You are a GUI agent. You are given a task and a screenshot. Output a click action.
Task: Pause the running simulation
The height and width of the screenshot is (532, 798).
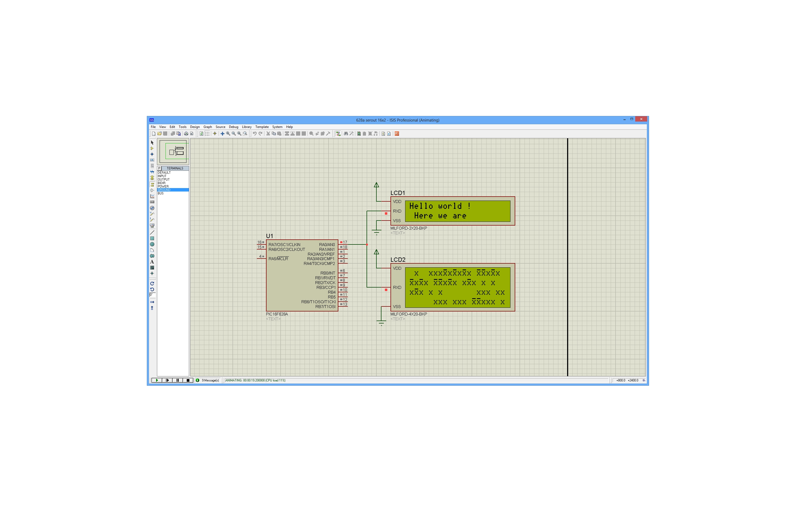tap(177, 380)
